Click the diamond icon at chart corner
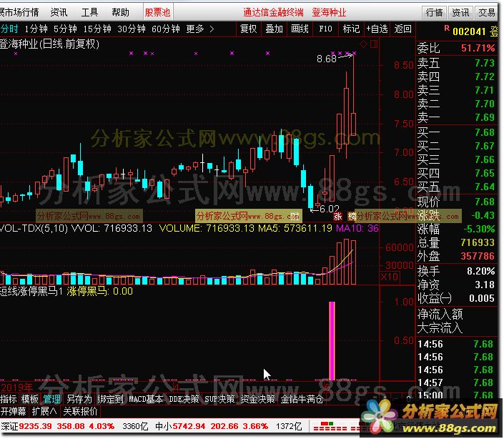Image resolution: width=504 pixels, height=439 pixels. point(364,44)
